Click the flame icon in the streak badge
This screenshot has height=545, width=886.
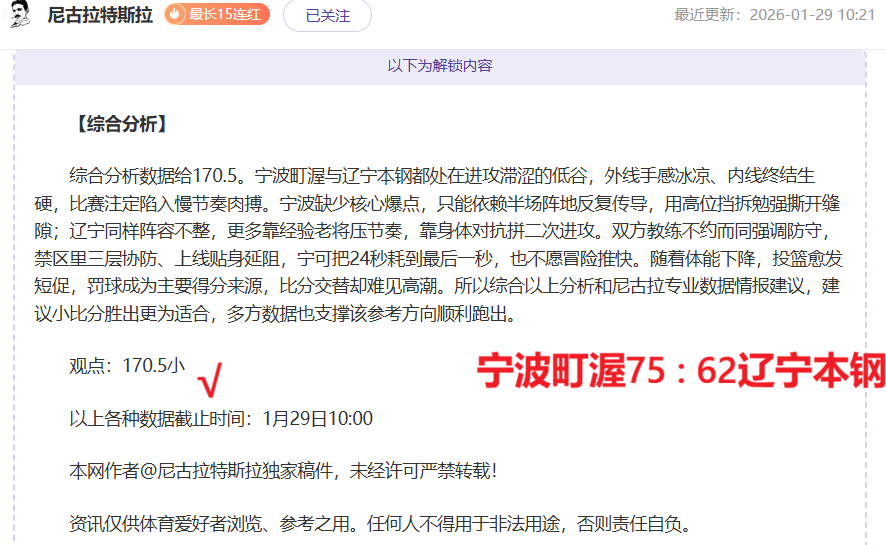coord(177,15)
